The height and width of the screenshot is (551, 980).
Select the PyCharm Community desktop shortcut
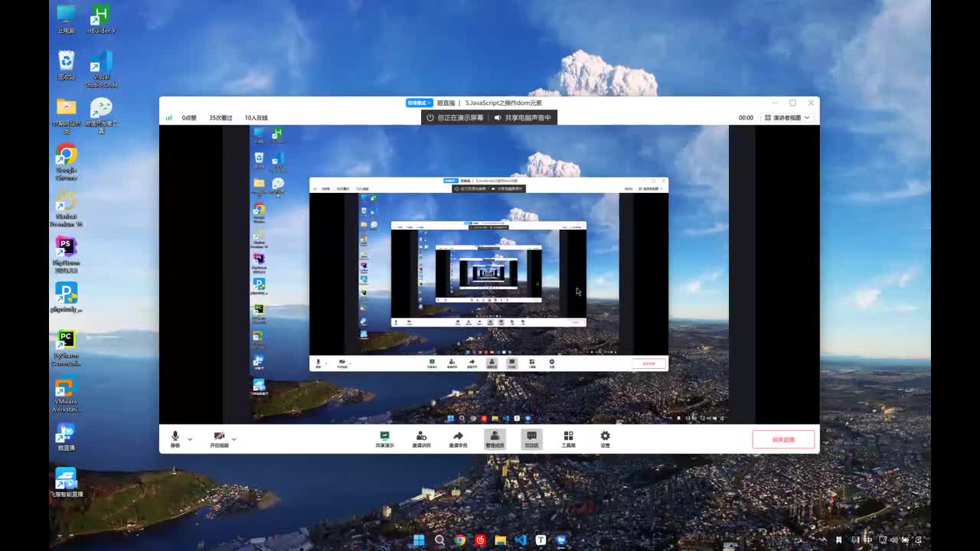click(67, 348)
